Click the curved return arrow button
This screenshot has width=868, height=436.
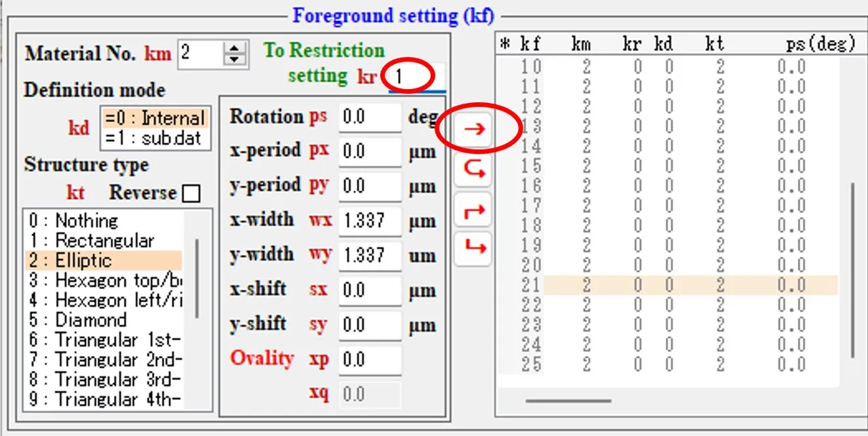coord(473,170)
